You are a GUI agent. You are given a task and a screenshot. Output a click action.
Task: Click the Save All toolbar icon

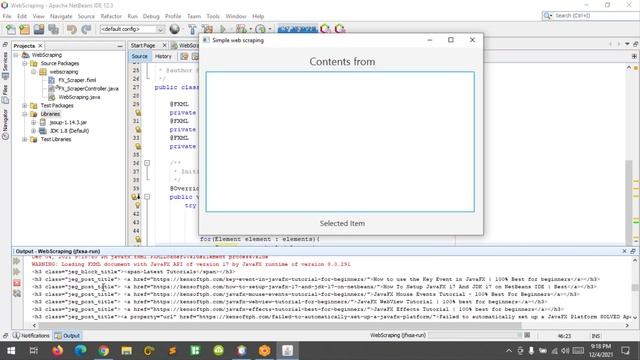pos(53,29)
